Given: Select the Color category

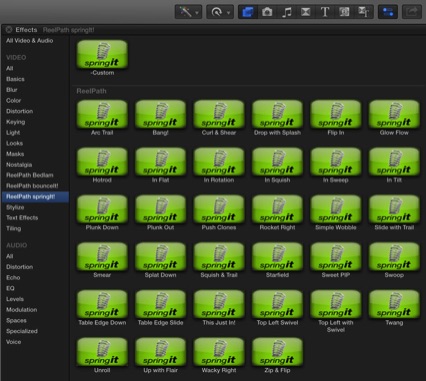Looking at the screenshot, I should [13, 100].
